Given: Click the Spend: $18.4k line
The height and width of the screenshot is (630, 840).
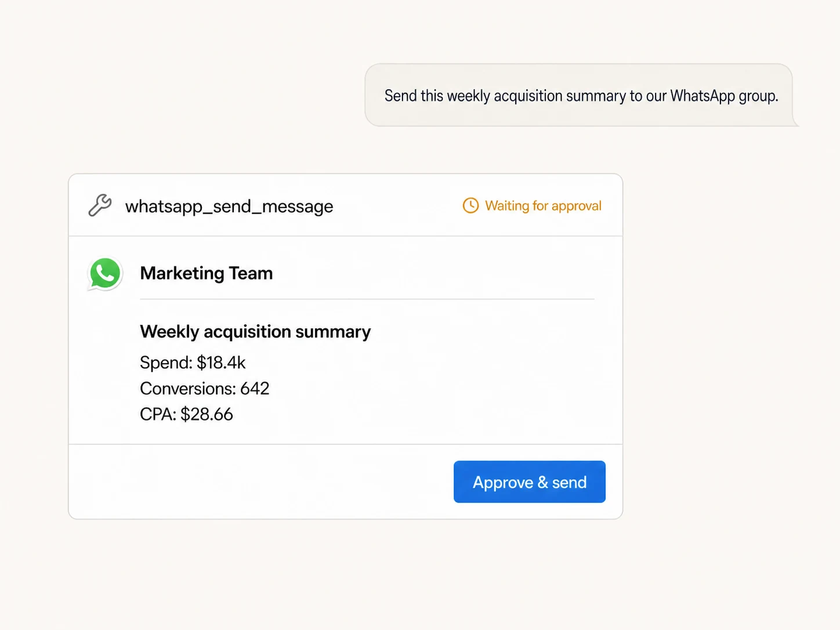Looking at the screenshot, I should click(x=193, y=363).
